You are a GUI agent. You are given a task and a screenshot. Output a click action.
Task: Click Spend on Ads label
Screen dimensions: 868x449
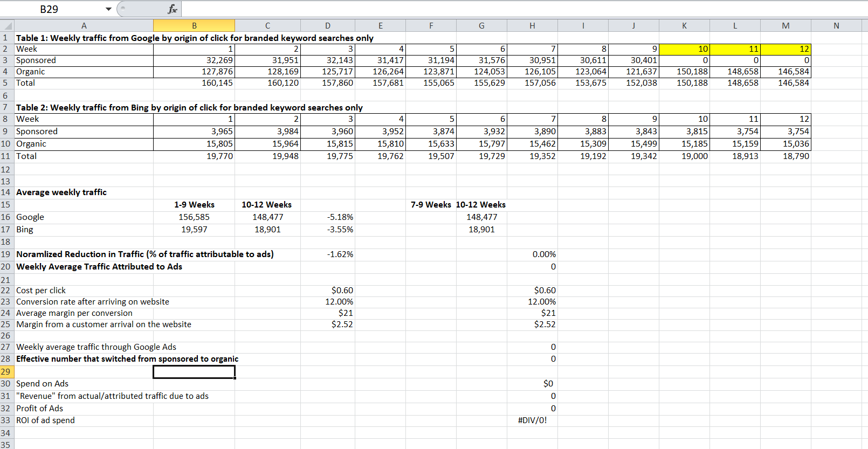pos(42,384)
